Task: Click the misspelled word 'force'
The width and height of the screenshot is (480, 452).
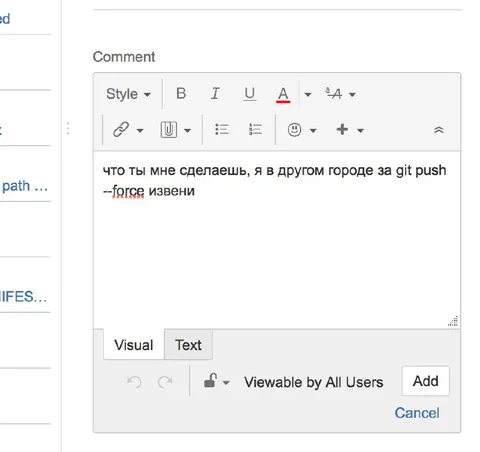Action: click(128, 191)
